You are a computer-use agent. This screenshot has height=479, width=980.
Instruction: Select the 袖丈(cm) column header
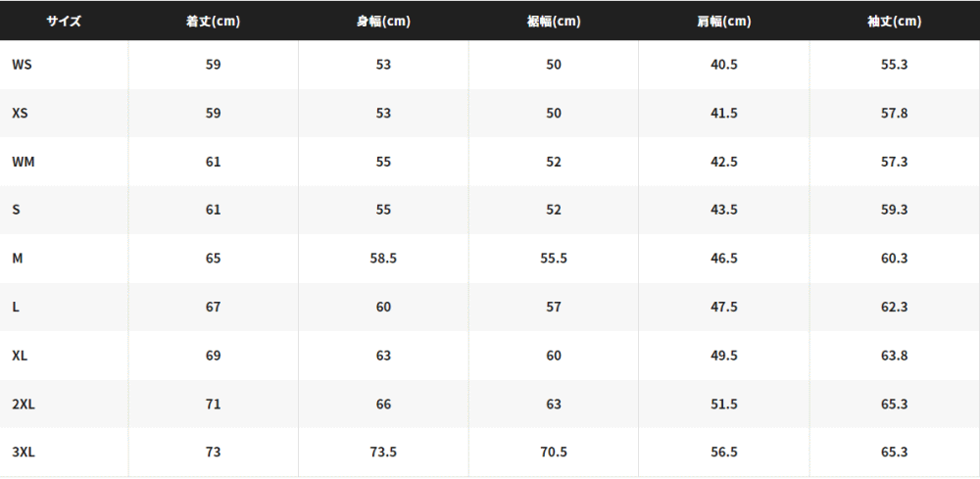(x=895, y=22)
